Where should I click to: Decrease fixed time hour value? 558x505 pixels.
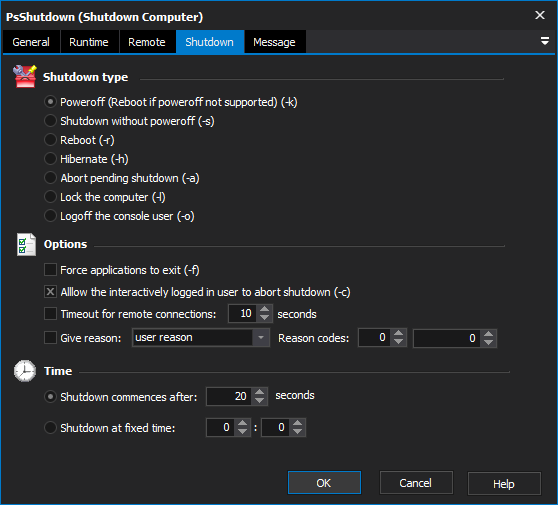243,432
